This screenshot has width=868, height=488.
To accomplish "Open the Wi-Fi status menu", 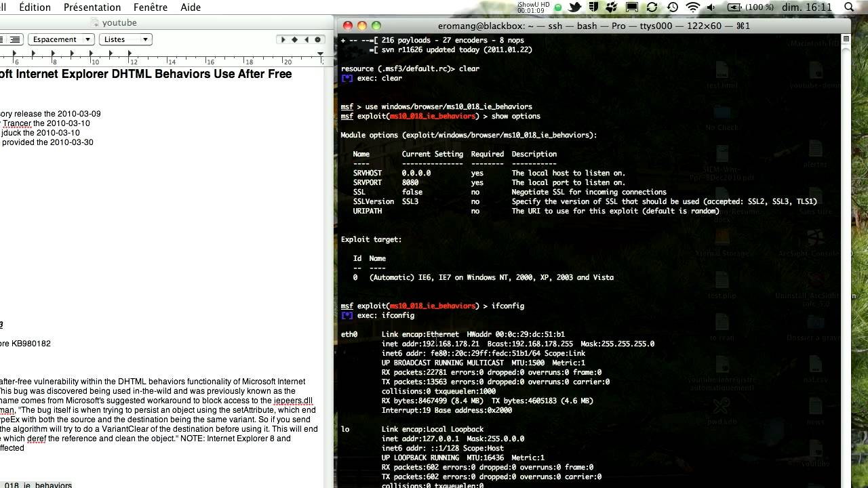I will pyautogui.click(x=692, y=7).
